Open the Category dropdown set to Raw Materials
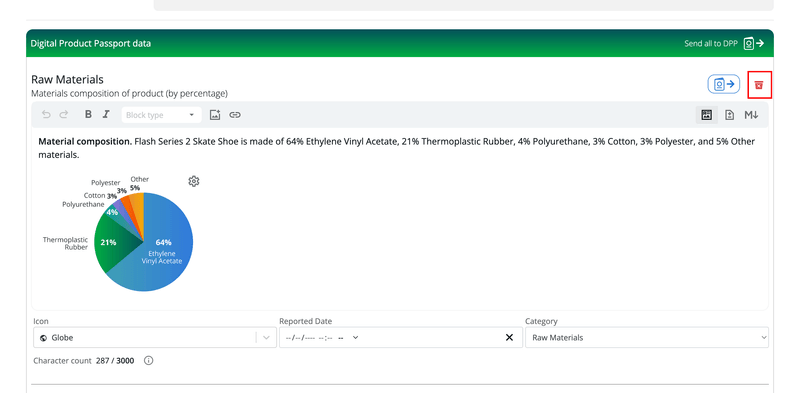Viewport: 800px width, 393px height. 647,337
